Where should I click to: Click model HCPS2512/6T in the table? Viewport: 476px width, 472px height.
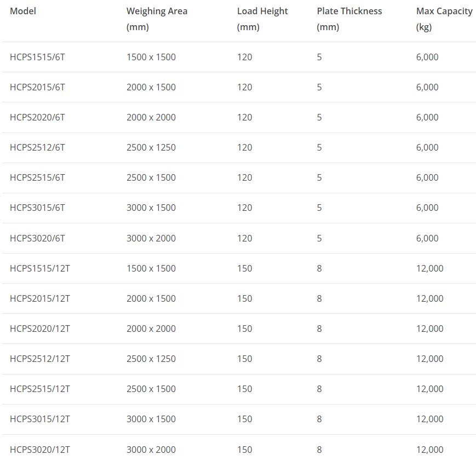point(37,147)
